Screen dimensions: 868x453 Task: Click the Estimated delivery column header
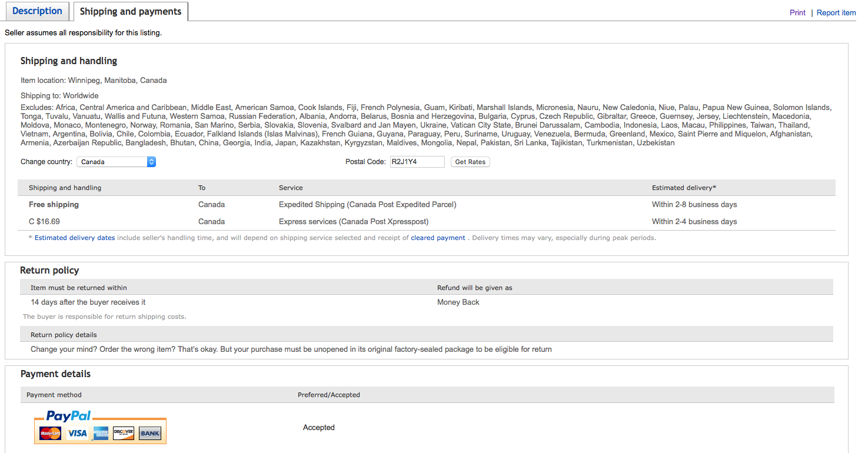(684, 188)
